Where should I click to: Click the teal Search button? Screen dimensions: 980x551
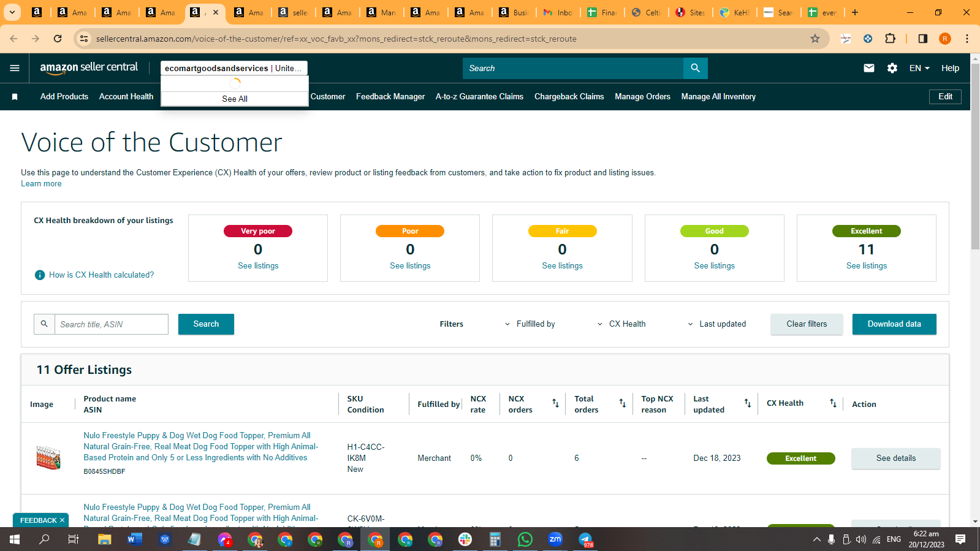[x=206, y=324]
